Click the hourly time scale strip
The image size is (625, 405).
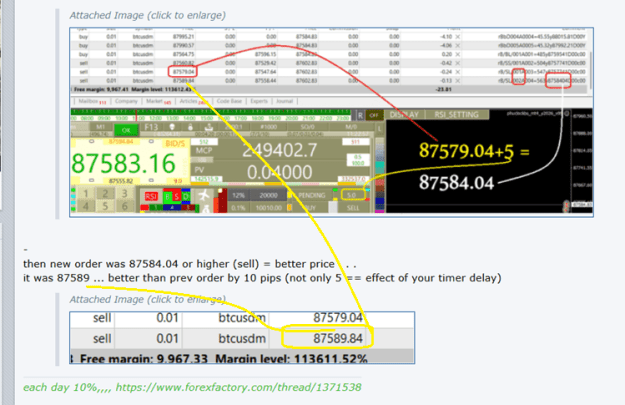click(x=211, y=118)
